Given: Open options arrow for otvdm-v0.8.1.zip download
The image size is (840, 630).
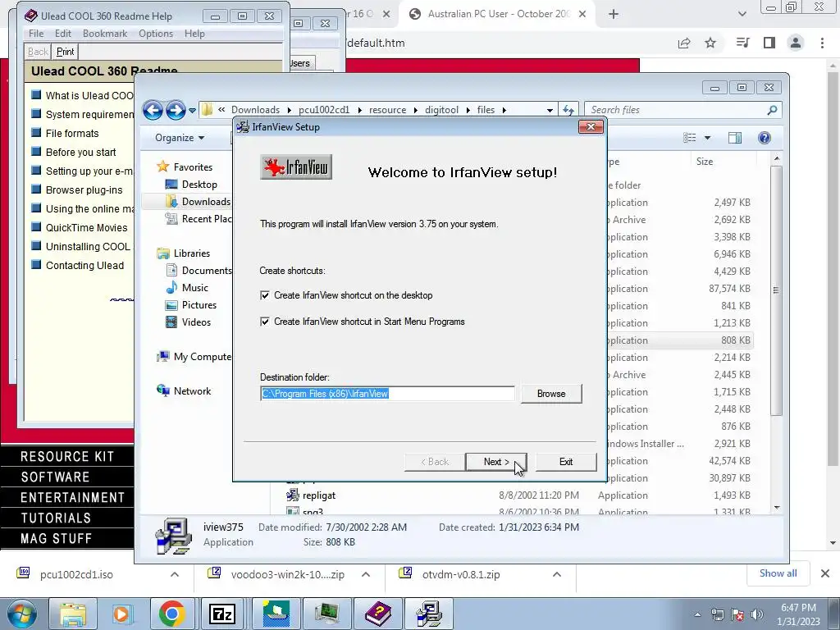Looking at the screenshot, I should 557,574.
